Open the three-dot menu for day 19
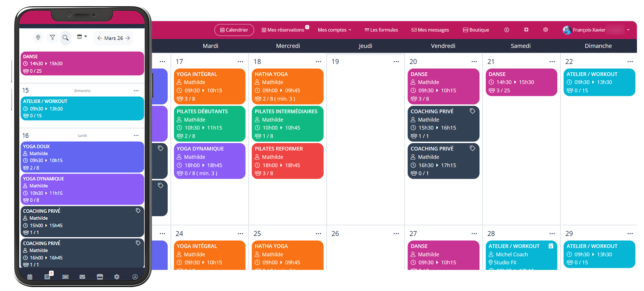This screenshot has height=291, width=644. 396,62
